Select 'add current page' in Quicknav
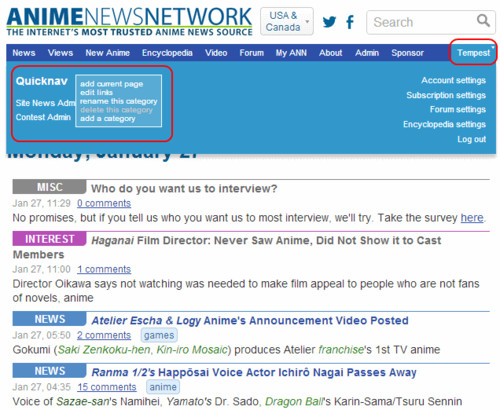The width and height of the screenshot is (500, 410). (111, 84)
